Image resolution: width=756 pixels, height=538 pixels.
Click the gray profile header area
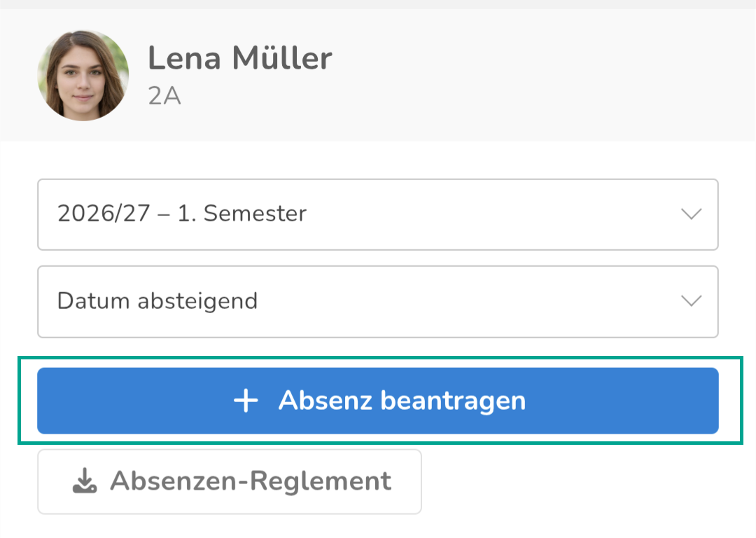[531, 75]
